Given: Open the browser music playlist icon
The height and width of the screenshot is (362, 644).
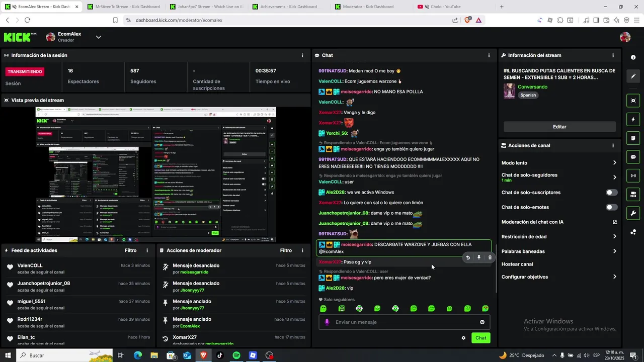Looking at the screenshot, I should [586, 20].
